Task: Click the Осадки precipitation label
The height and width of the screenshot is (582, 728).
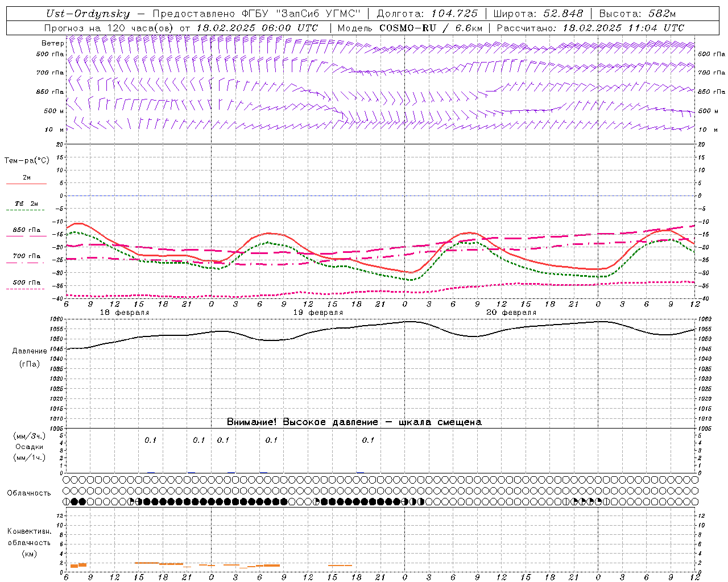Action: coord(29,447)
